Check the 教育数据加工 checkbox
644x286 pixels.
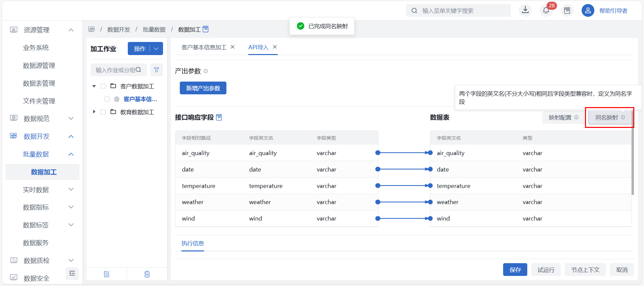[x=103, y=112]
